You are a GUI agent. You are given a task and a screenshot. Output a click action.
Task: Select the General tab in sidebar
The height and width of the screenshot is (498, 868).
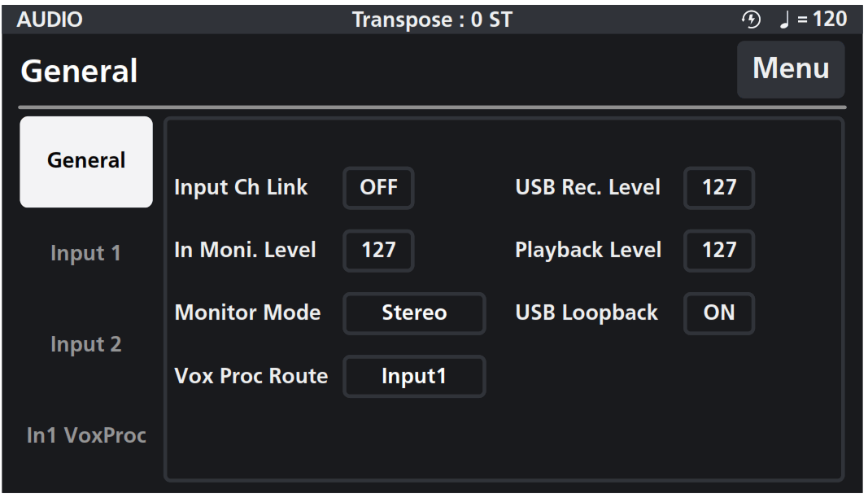[86, 161]
